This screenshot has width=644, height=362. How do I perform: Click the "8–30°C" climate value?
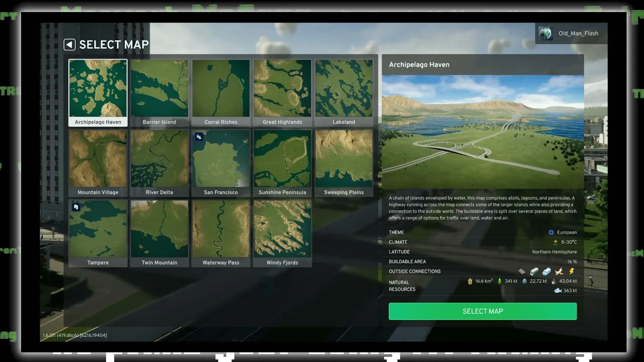[569, 242]
